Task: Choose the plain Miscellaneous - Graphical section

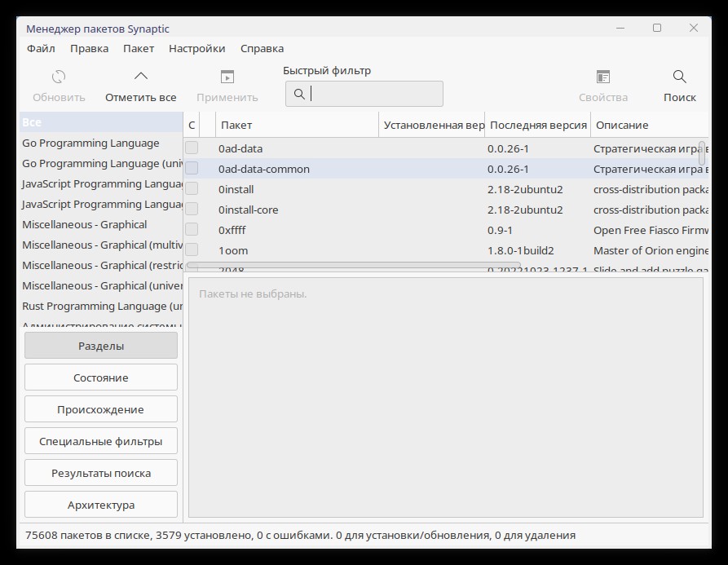Action: pyautogui.click(x=101, y=225)
